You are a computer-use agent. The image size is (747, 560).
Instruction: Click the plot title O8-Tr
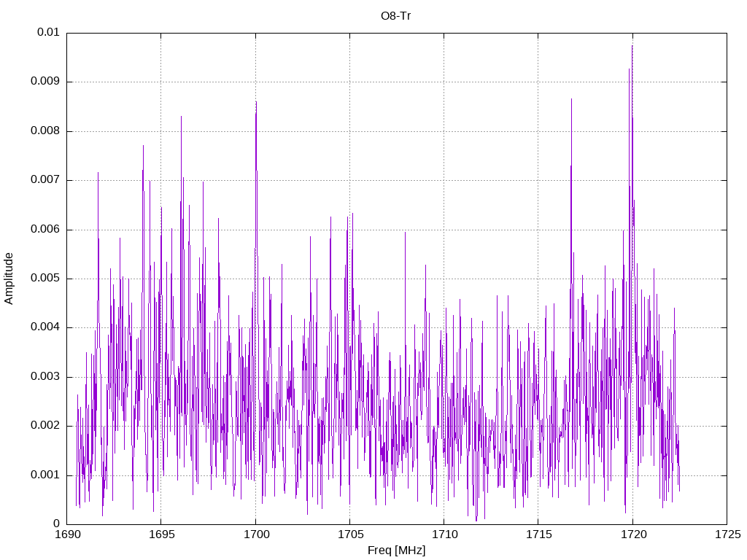[395, 16]
